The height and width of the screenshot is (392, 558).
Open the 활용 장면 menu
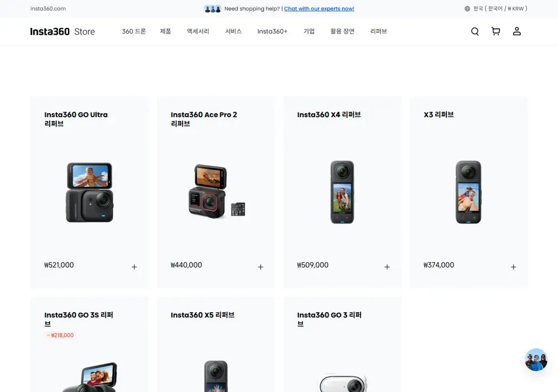[x=343, y=31]
